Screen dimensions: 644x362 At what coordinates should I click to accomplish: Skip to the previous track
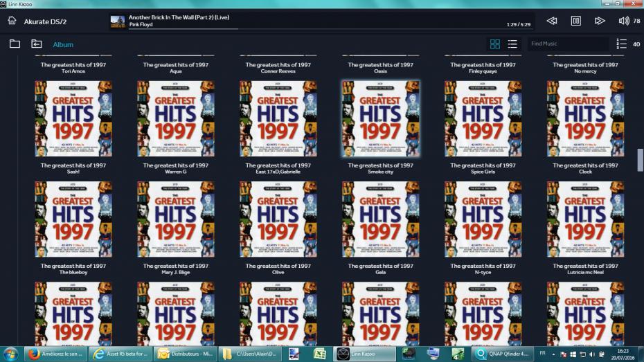(552, 21)
